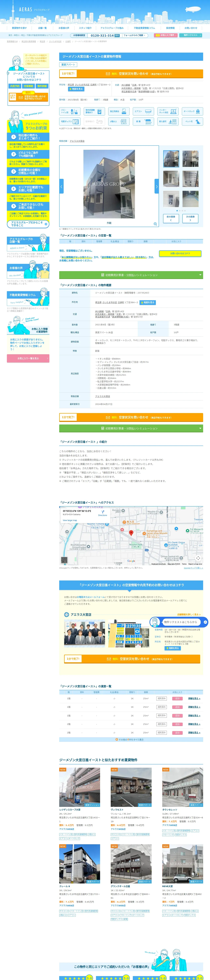Click yellow お問い合わせはコチラ button
The height and width of the screenshot is (980, 210).
click(180, 253)
